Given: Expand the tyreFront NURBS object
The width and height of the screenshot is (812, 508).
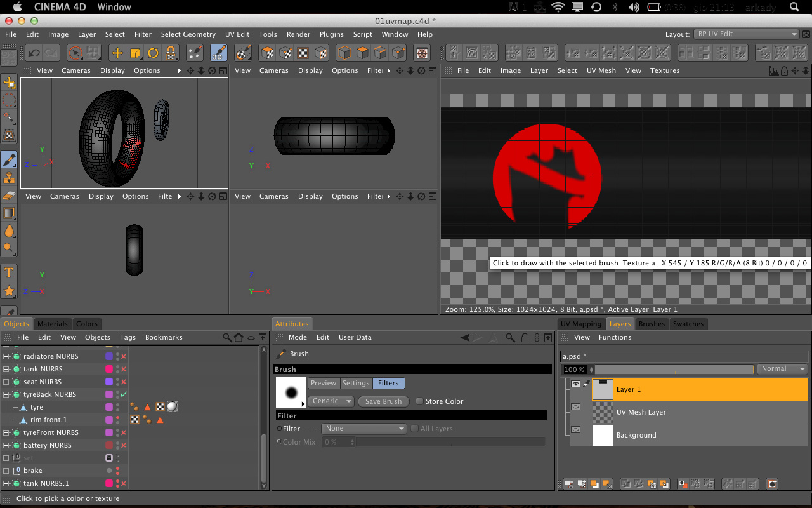Looking at the screenshot, I should click(6, 432).
